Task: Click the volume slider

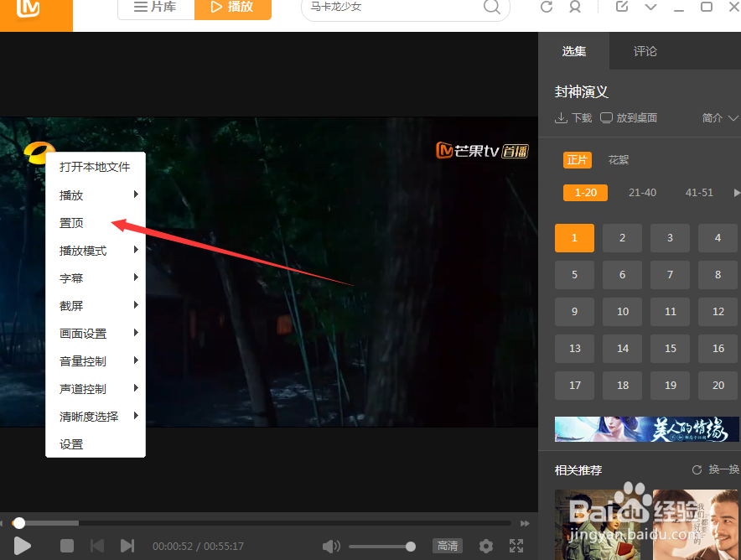Action: (382, 547)
